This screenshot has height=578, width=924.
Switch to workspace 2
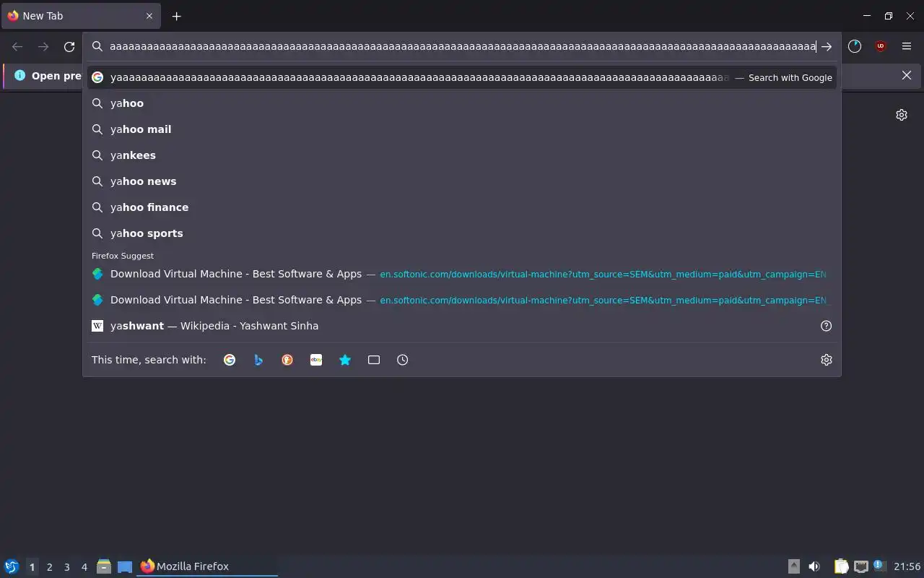49,567
